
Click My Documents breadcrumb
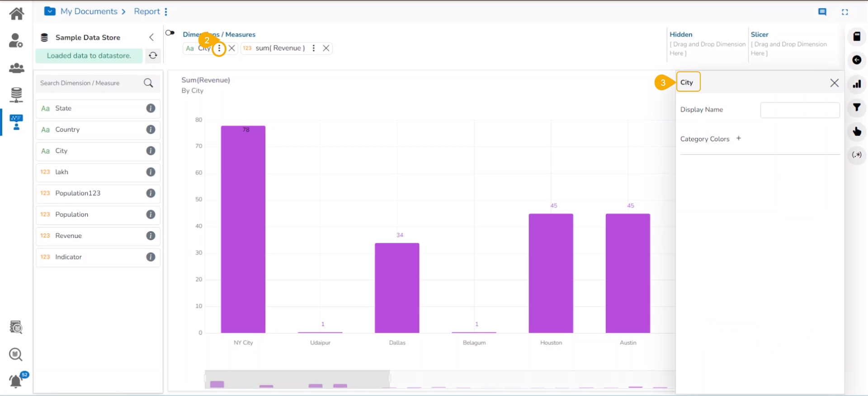click(89, 12)
